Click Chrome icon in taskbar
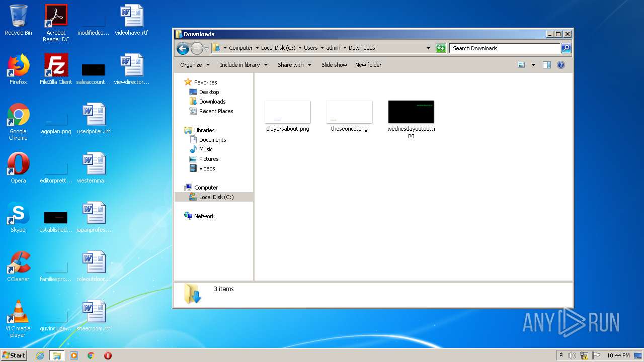Image resolution: width=644 pixels, height=362 pixels. 91,355
